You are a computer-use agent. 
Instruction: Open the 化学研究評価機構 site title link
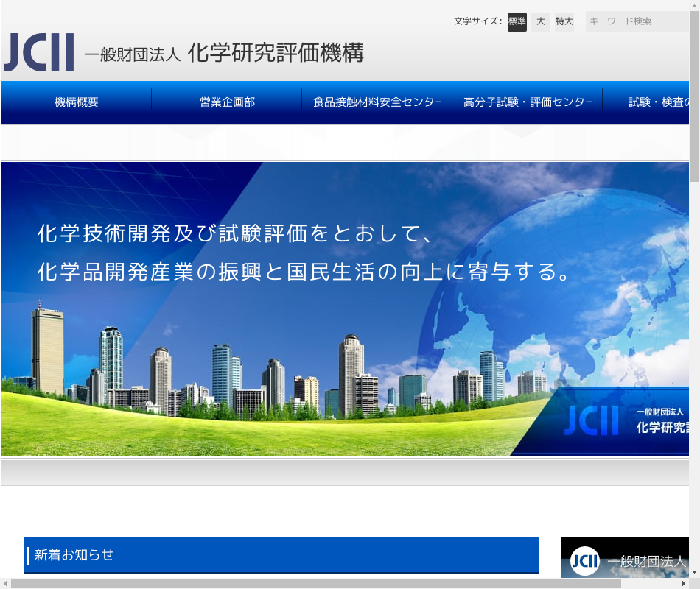point(275,53)
